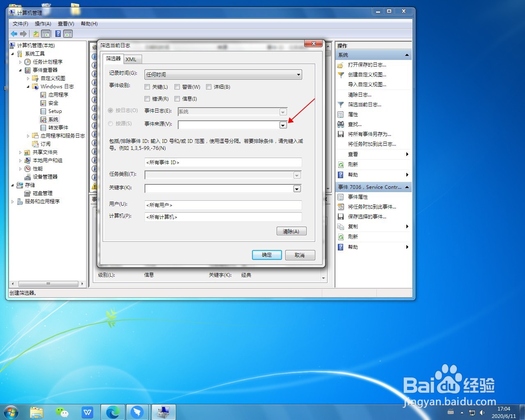
Task: Open the File (文件) menu
Action: tap(21, 24)
